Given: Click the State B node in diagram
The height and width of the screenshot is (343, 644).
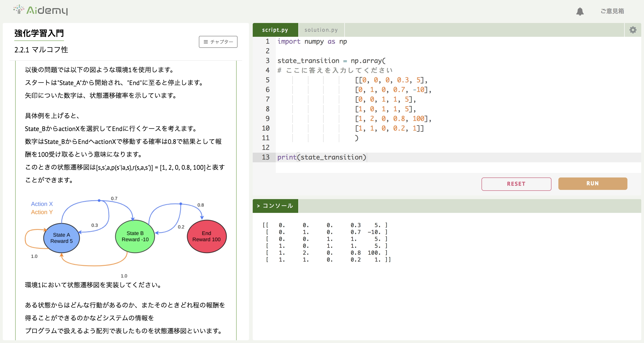Looking at the screenshot, I should (135, 236).
